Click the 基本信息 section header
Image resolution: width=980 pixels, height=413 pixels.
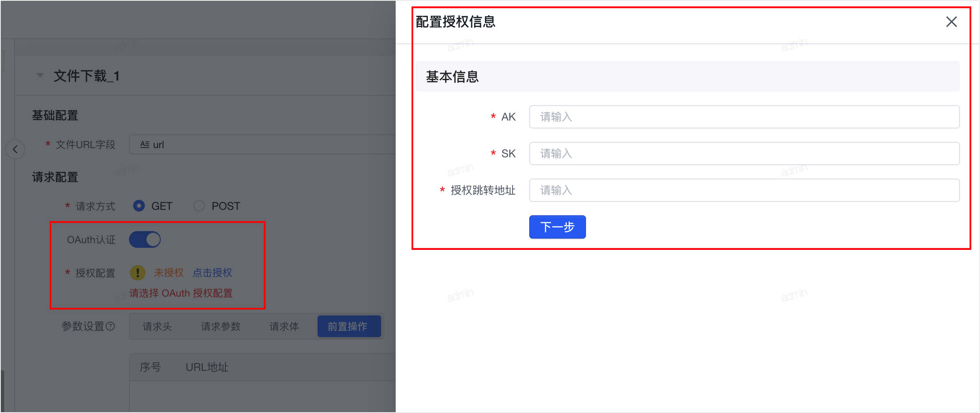click(x=687, y=77)
